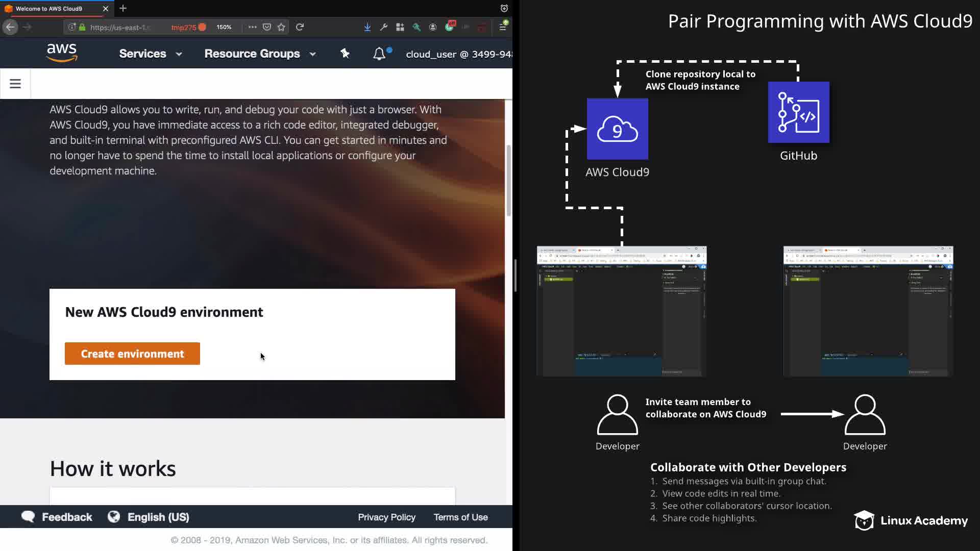Click the browser back arrow
Image resolution: width=980 pixels, height=551 pixels.
click(x=10, y=27)
